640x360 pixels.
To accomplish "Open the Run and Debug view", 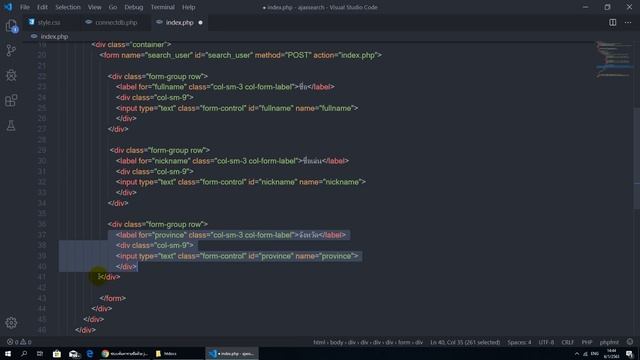I will [11, 76].
